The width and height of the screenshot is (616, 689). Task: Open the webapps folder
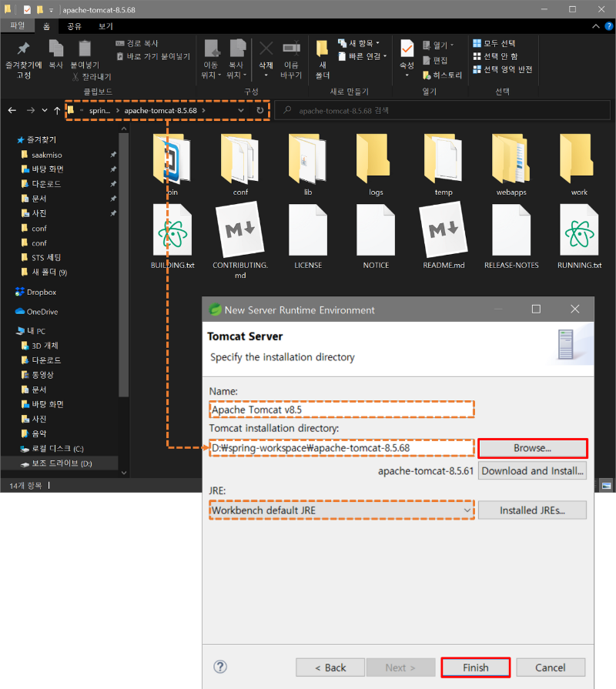click(x=511, y=165)
